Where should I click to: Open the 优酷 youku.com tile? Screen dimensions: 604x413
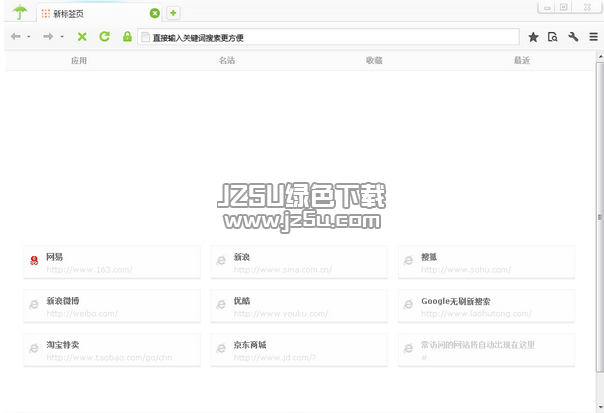[299, 306]
